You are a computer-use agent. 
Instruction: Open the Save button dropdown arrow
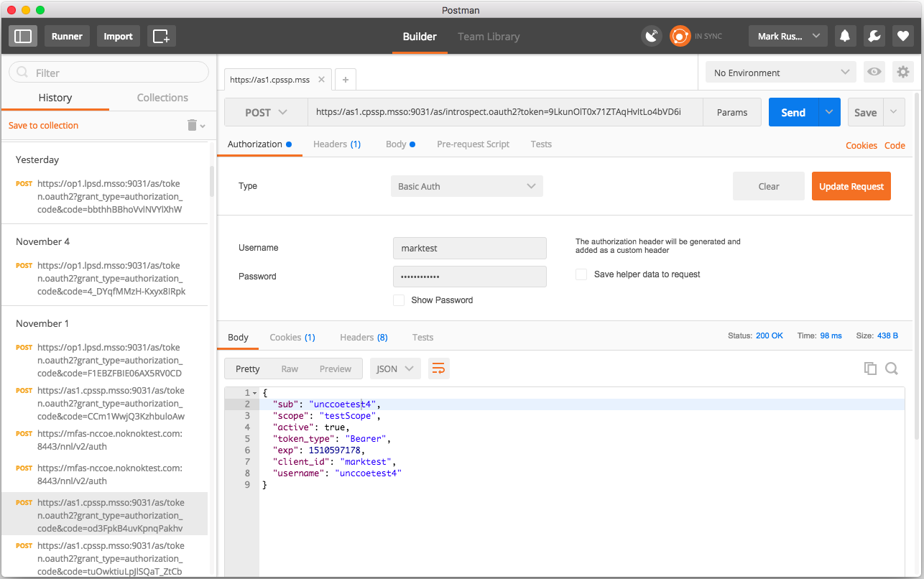click(x=894, y=112)
